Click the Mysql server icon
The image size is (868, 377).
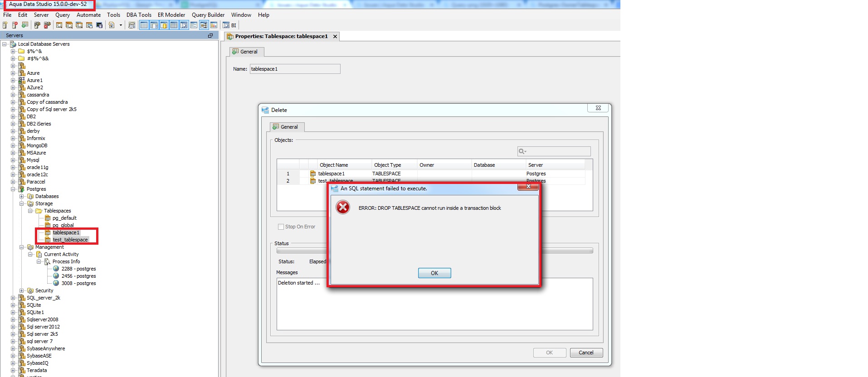click(x=21, y=160)
